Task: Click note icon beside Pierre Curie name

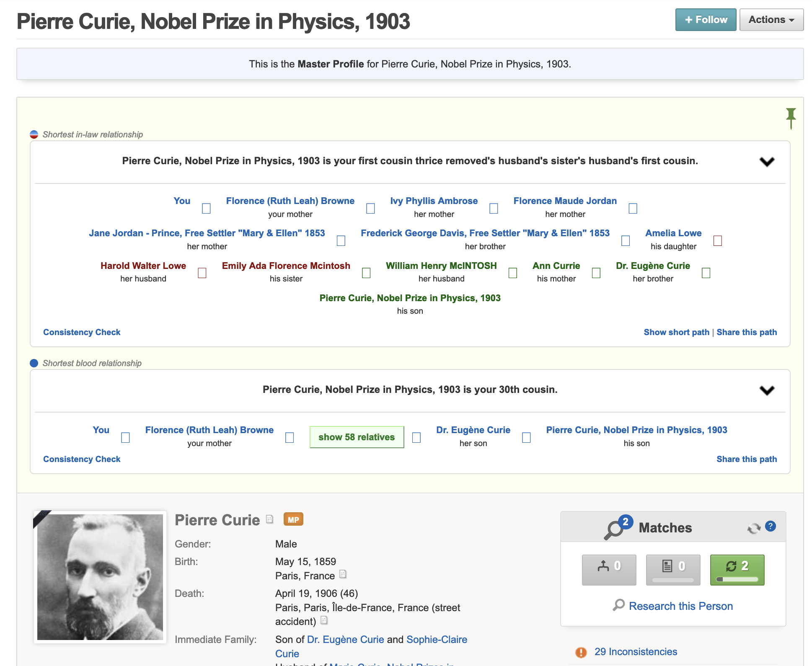Action: click(x=270, y=519)
